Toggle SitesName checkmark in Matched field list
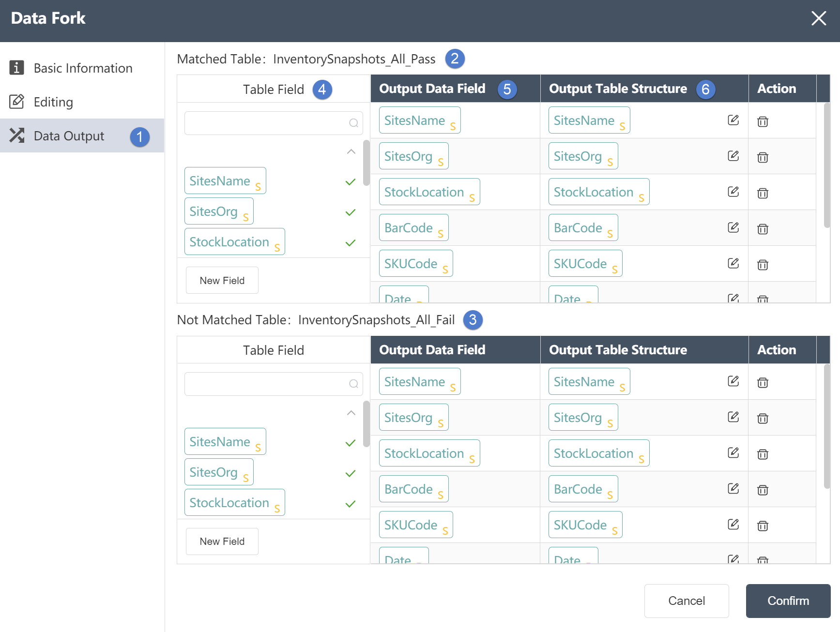The height and width of the screenshot is (632, 840). coord(351,182)
